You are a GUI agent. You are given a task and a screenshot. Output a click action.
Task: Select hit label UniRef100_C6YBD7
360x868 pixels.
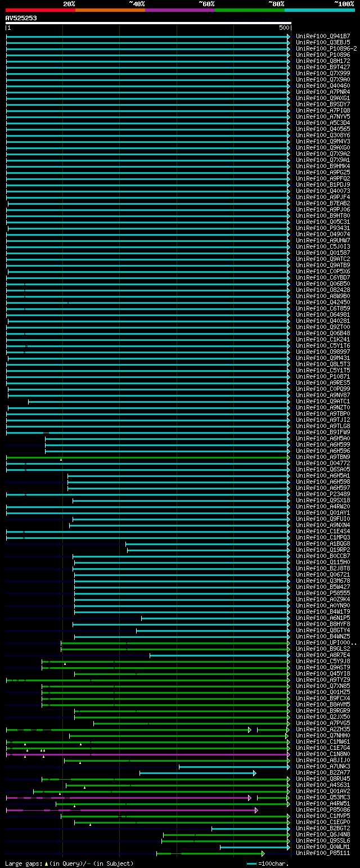click(x=323, y=278)
